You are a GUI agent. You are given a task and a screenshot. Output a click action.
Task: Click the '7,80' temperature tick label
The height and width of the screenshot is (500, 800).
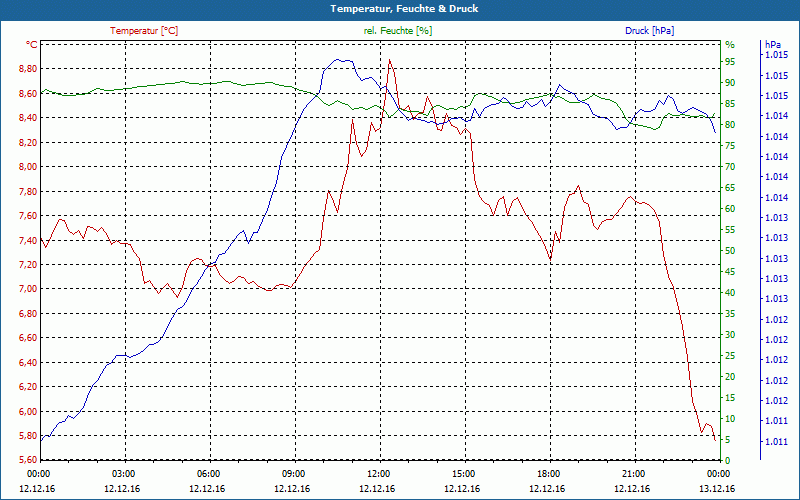pos(28,191)
